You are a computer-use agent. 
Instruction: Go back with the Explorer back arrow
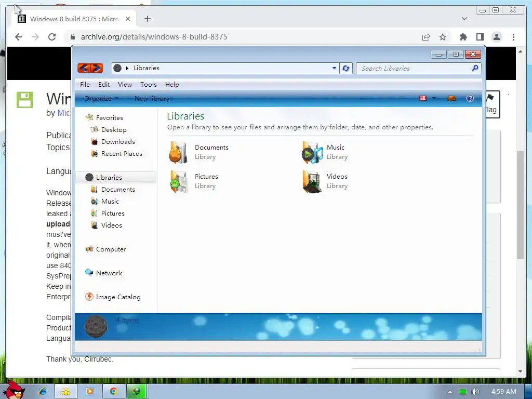coord(84,68)
